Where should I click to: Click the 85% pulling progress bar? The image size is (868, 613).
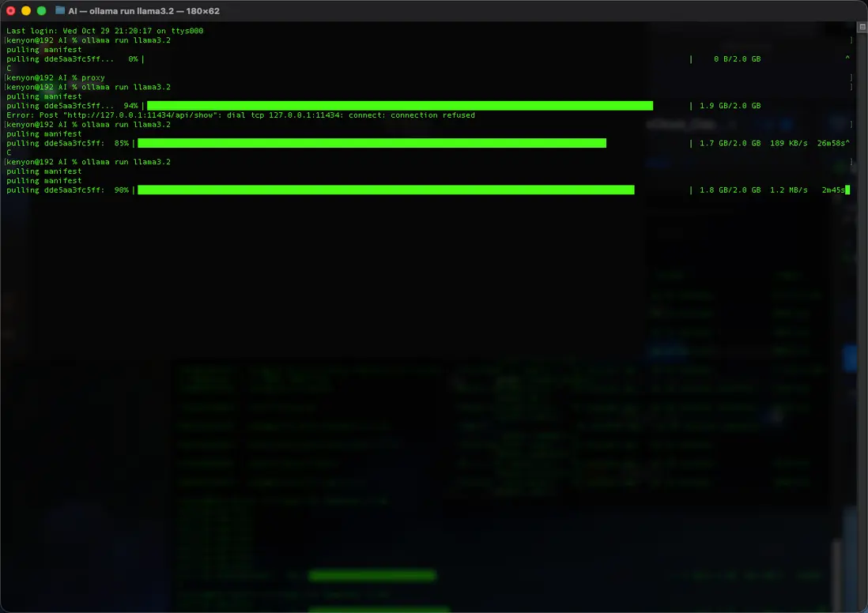372,143
